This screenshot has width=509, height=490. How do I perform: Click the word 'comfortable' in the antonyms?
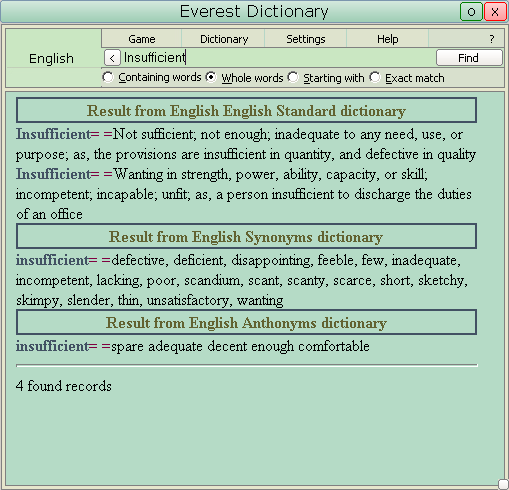click(334, 346)
